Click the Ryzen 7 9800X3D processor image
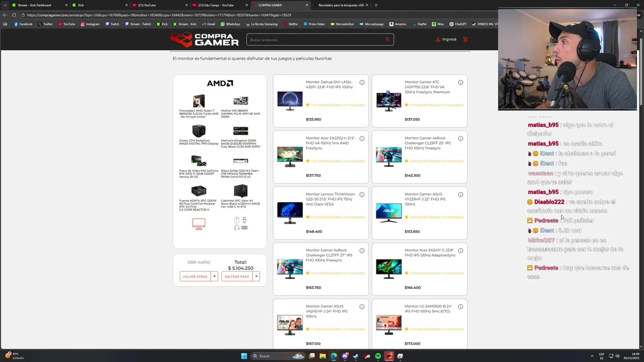The width and height of the screenshot is (644, 362). point(199,101)
